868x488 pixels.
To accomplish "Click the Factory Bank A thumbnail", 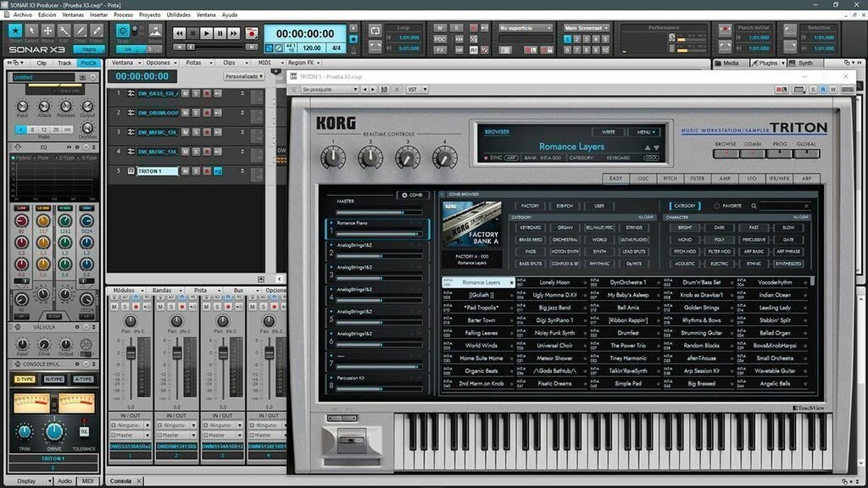I will [471, 224].
